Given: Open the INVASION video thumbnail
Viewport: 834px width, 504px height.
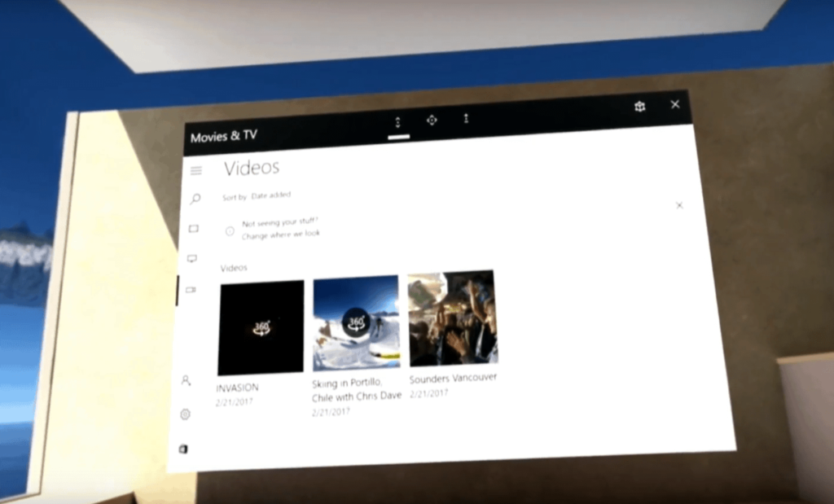Looking at the screenshot, I should click(x=261, y=327).
